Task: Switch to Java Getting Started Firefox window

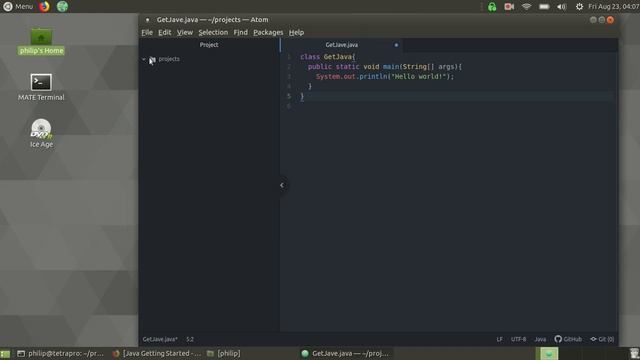Action: 157,353
